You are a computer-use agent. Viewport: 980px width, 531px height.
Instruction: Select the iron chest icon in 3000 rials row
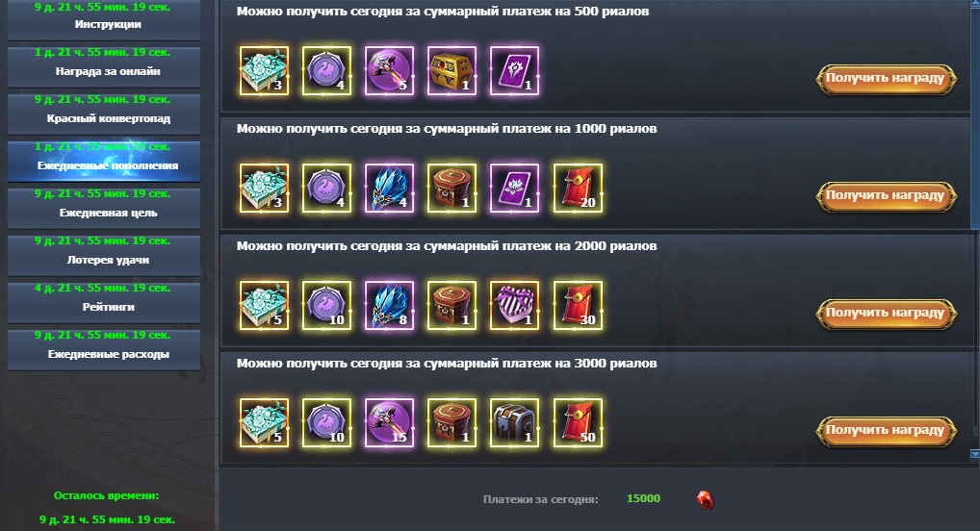click(514, 423)
